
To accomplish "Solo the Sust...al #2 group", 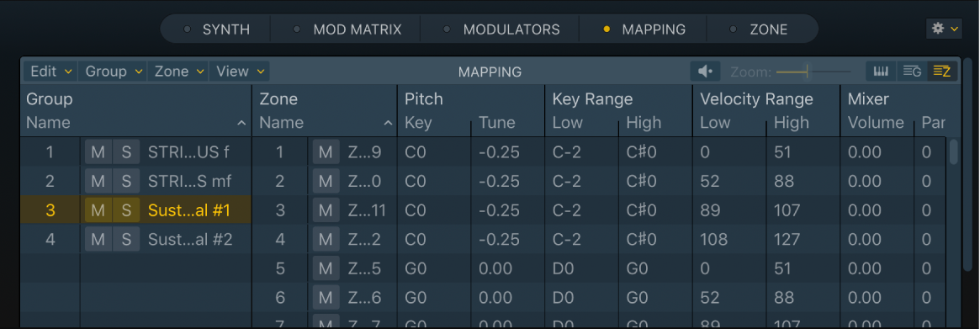I will 126,240.
